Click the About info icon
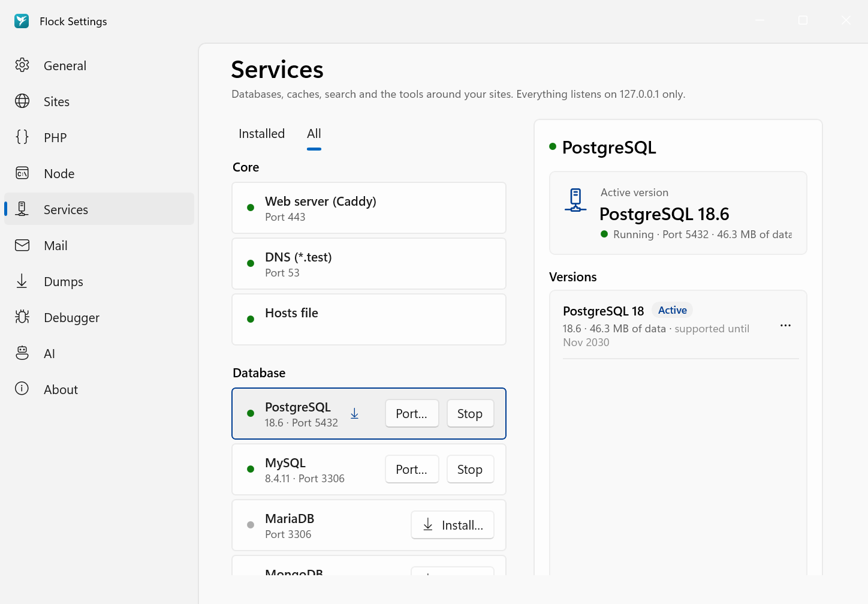Image resolution: width=868 pixels, height=604 pixels. [x=22, y=389]
